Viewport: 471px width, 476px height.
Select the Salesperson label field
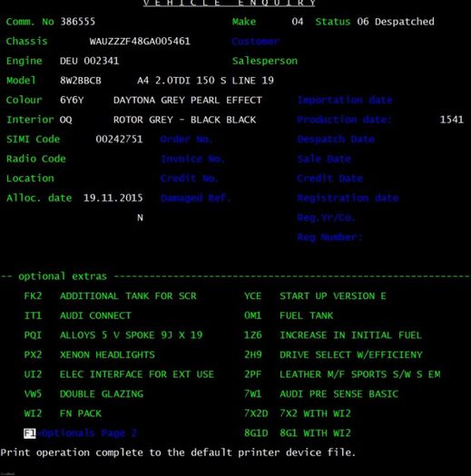coord(265,61)
